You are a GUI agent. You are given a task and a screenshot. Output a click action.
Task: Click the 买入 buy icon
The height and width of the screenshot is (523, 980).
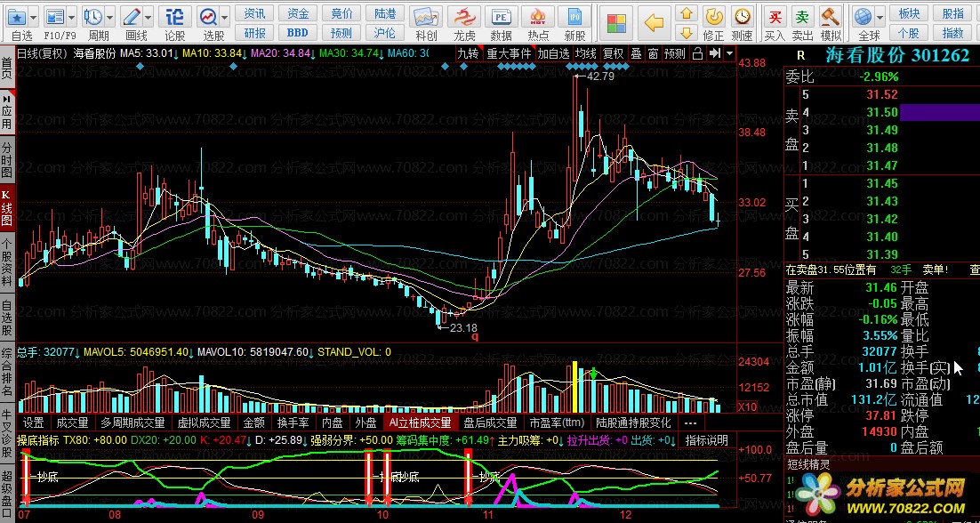coord(775,17)
